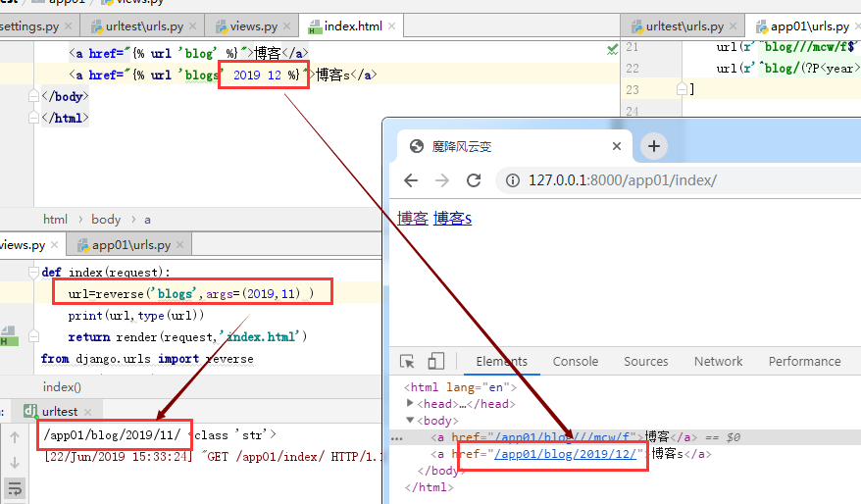Screen dimensions: 861x504
Task: Fold marker at line 23 bracket
Action: 682,89
